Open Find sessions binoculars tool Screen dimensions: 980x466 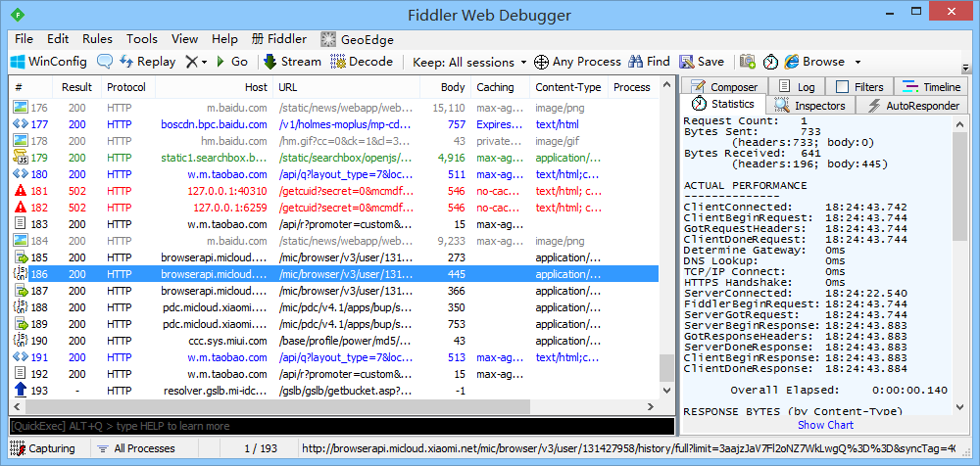pyautogui.click(x=649, y=62)
